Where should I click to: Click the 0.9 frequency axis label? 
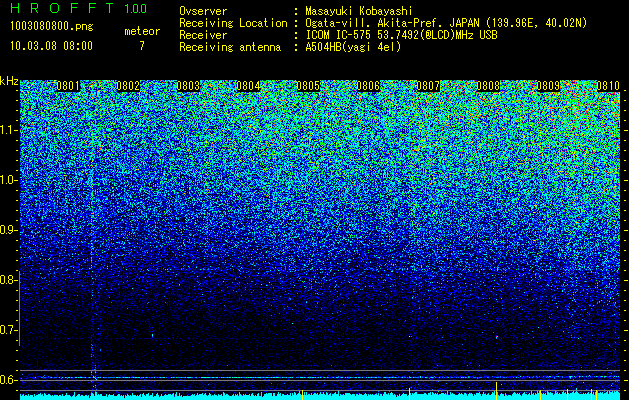[8, 230]
